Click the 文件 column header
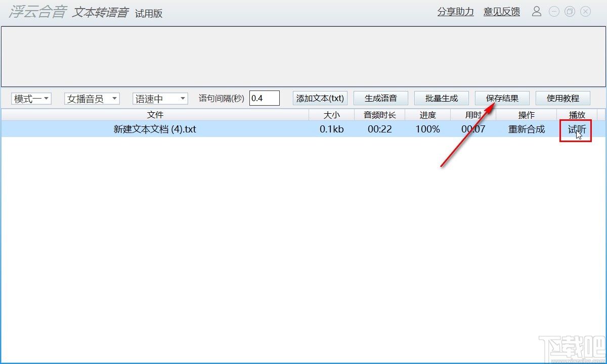607x364 pixels. pyautogui.click(x=155, y=115)
